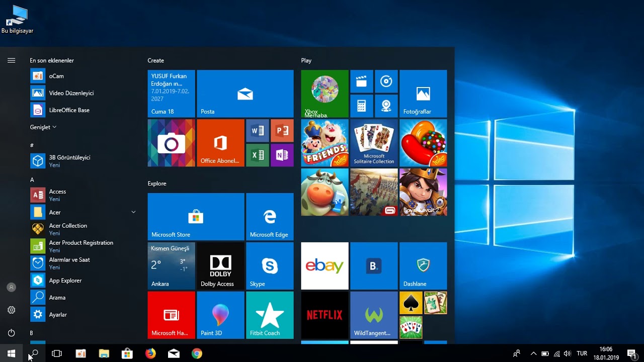Image resolution: width=644 pixels, height=362 pixels.
Task: Select the Play group header
Action: pos(306,60)
